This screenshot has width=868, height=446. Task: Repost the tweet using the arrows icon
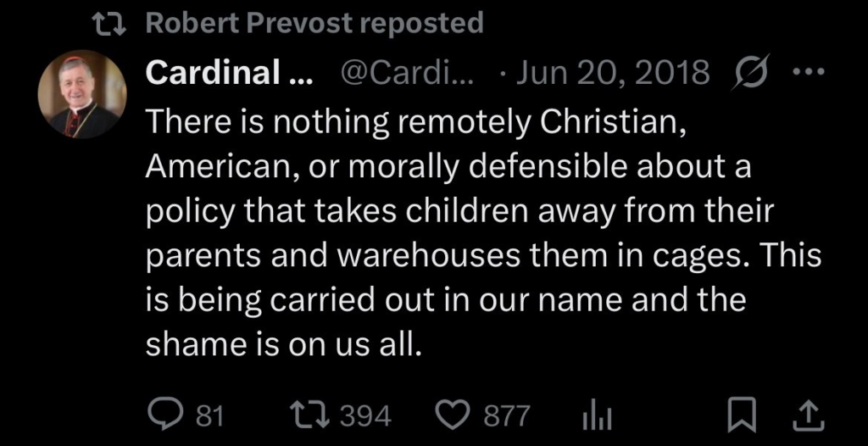[306, 415]
